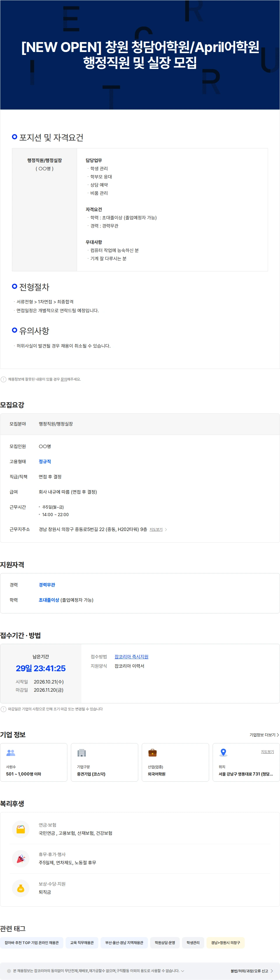Click the 컴퓨터 작업에 능숙하신 분 line

[114, 250]
